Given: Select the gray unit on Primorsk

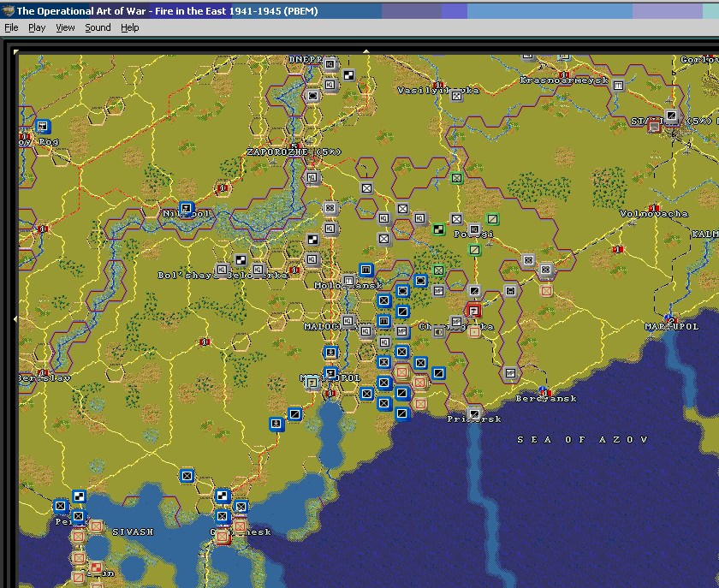Looking at the screenshot, I should [474, 413].
